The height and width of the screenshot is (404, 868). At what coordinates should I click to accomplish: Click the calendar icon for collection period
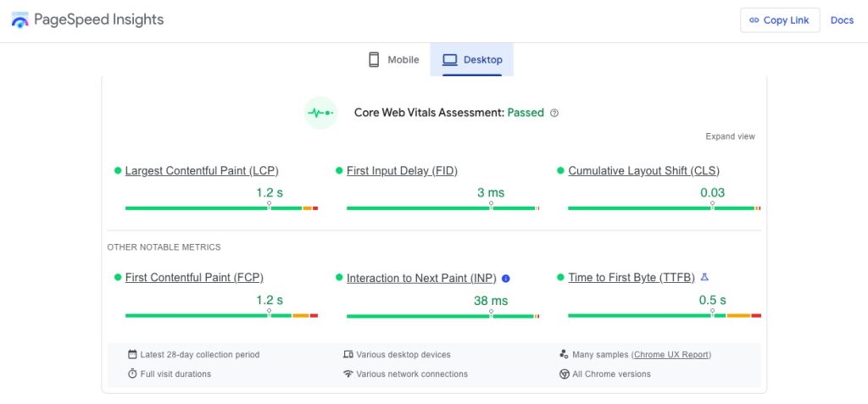(x=132, y=354)
